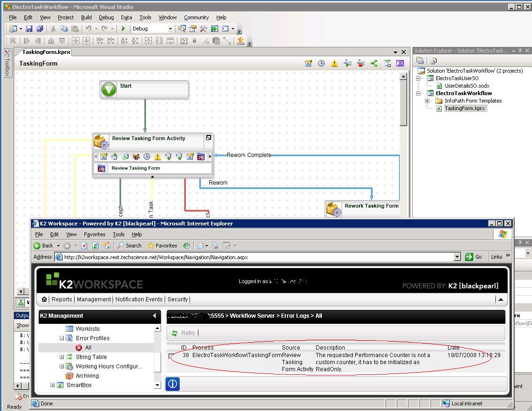This screenshot has height=411, width=532.
Task: Click clock icon in Review Tasking activity strip
Action: pyautogui.click(x=146, y=157)
